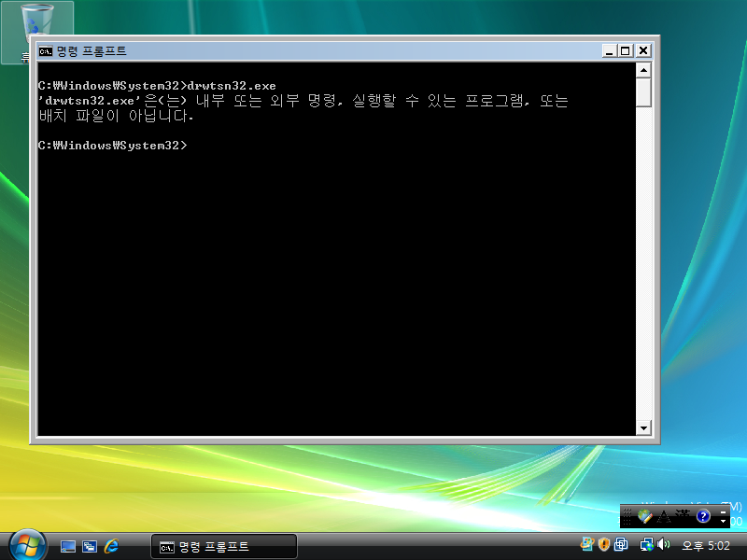This screenshot has height=560, width=747.
Task: Click the console scrollbar down arrow
Action: point(643,427)
